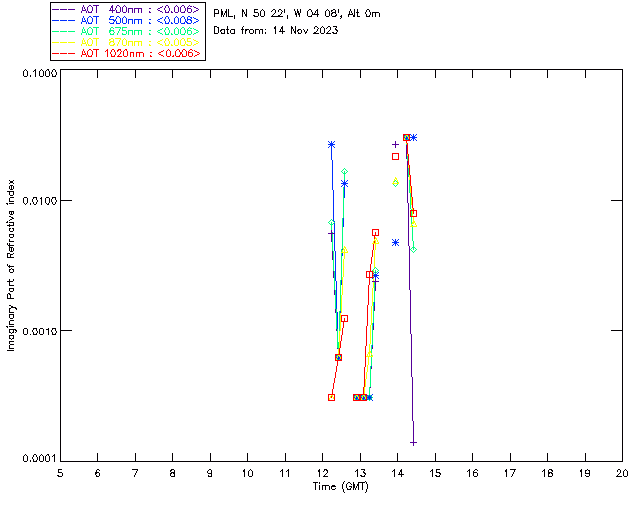Click the x-axis tick label 19

(x=585, y=473)
